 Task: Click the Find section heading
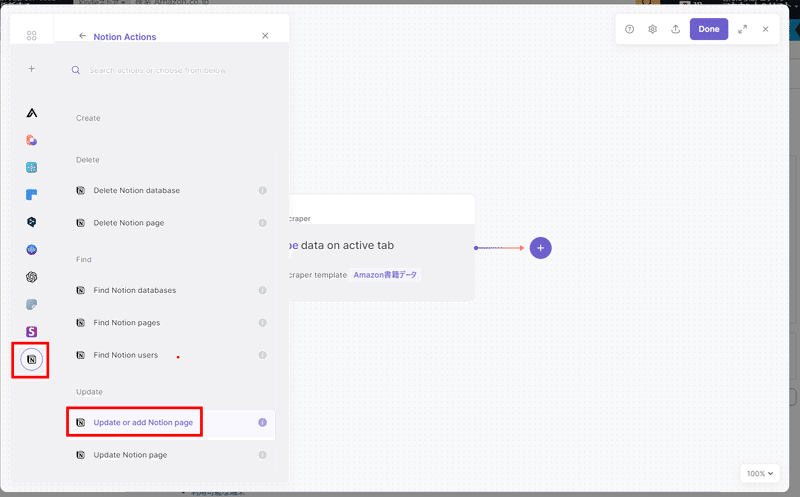pos(84,259)
